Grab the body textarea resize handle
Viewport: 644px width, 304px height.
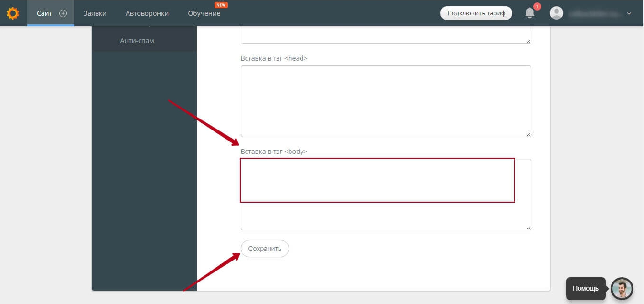(x=528, y=228)
